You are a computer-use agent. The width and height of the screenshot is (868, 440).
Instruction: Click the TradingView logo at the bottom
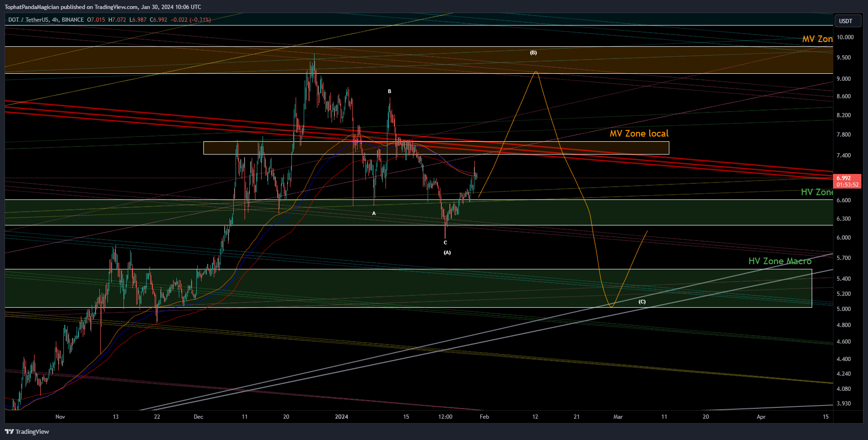(27, 431)
